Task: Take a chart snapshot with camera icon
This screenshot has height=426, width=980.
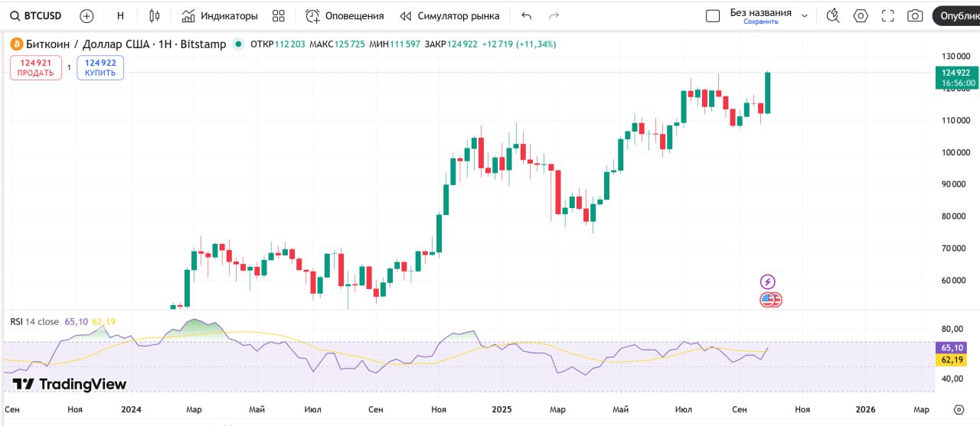Action: (x=915, y=16)
